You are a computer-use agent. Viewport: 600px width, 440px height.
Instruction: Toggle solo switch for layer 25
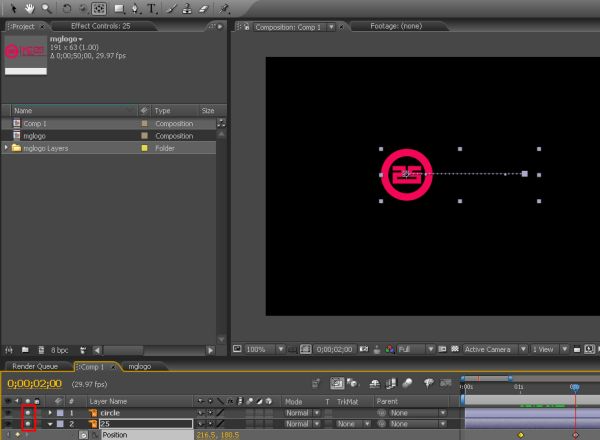28,424
